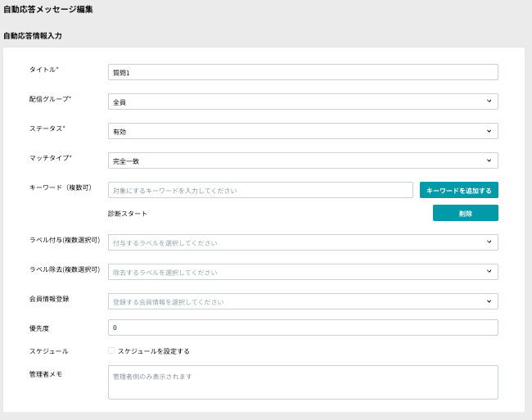Click the 自動応答メッセージ編集 page heading
Screen dimensions: 532x420
tap(47, 10)
